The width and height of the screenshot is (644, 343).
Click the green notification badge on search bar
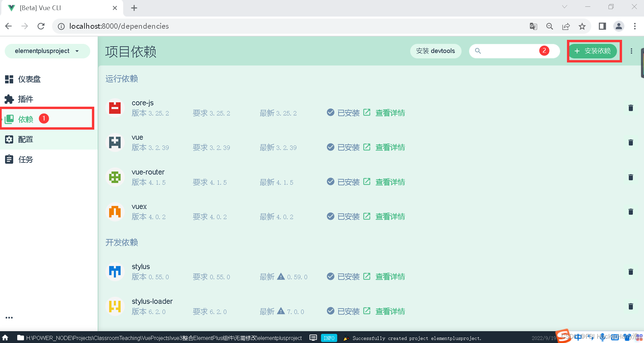(544, 51)
